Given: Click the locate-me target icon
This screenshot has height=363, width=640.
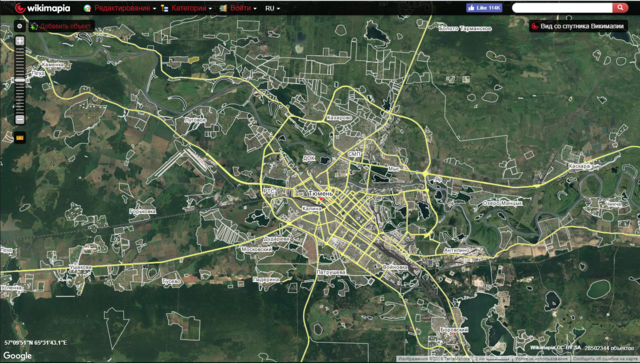Looking at the screenshot, I should [x=20, y=26].
